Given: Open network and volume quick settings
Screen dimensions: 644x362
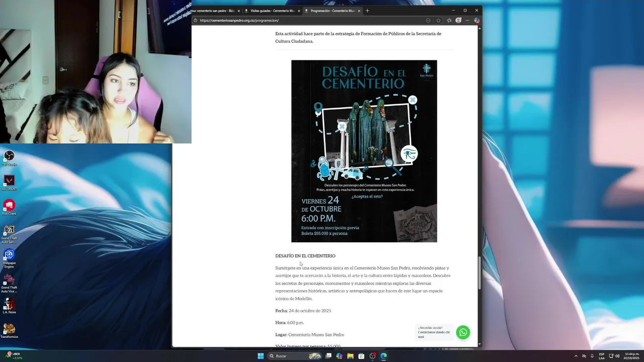Looking at the screenshot, I should tap(614, 356).
